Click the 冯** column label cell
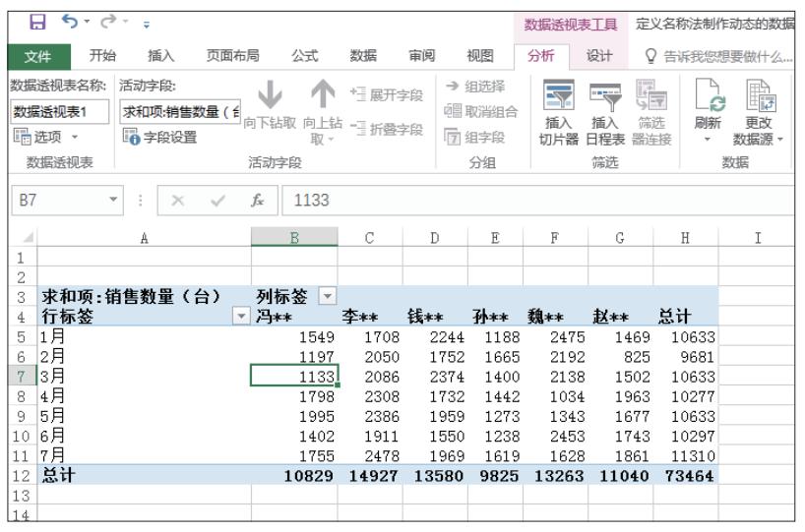 (x=294, y=316)
